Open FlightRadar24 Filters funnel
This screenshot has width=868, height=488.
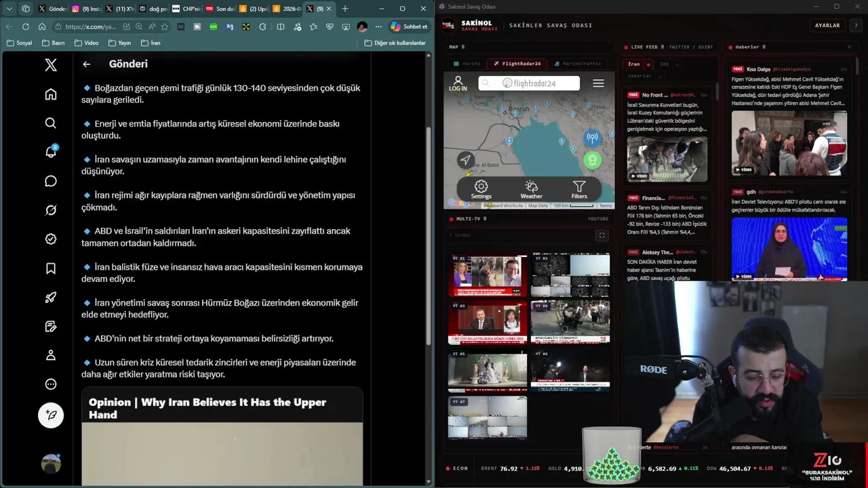(579, 190)
